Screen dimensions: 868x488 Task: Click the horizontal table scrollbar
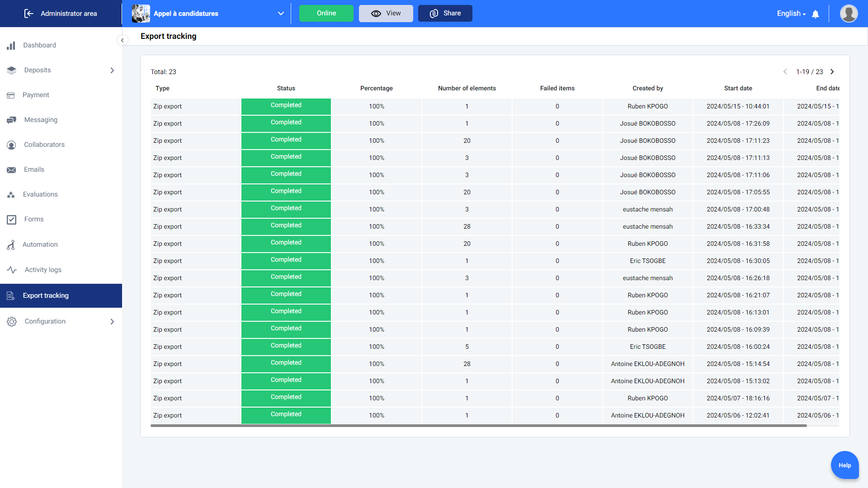[x=478, y=426]
